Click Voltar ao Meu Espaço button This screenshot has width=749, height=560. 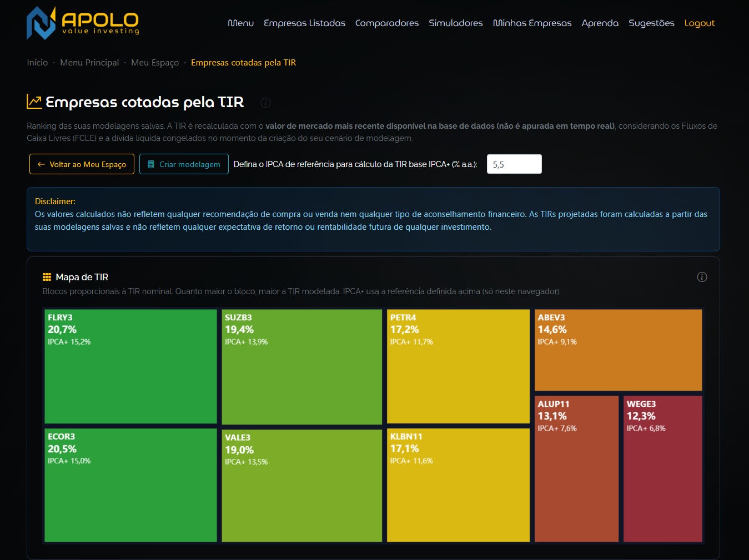[82, 164]
